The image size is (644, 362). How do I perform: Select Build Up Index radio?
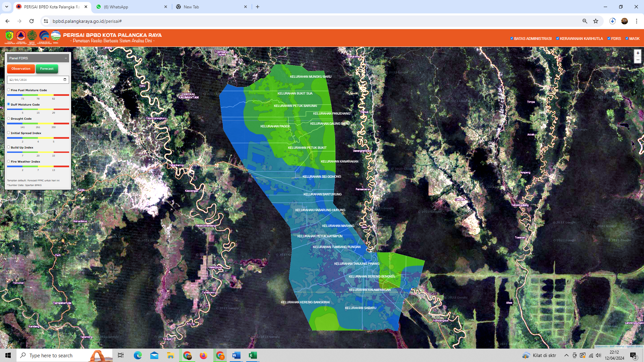click(x=9, y=147)
